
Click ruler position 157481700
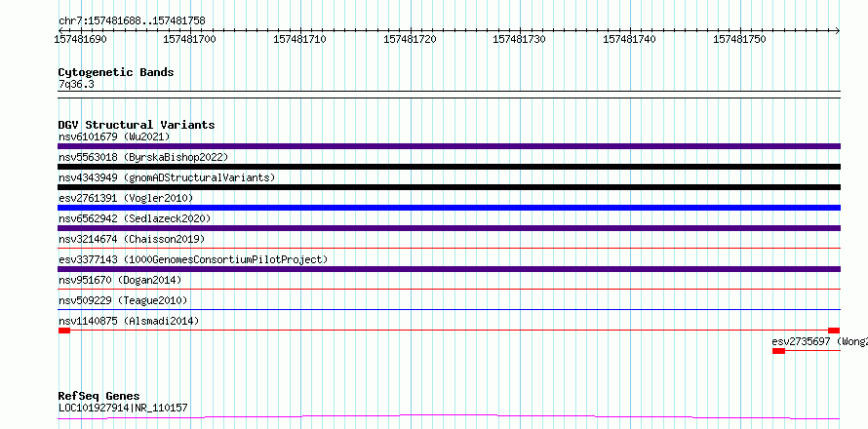tap(190, 39)
